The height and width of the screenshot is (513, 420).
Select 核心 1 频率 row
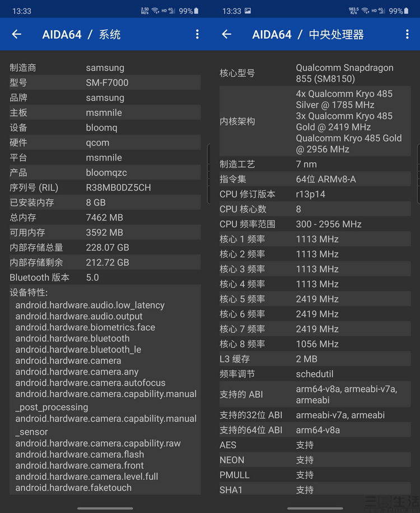tap(315, 239)
